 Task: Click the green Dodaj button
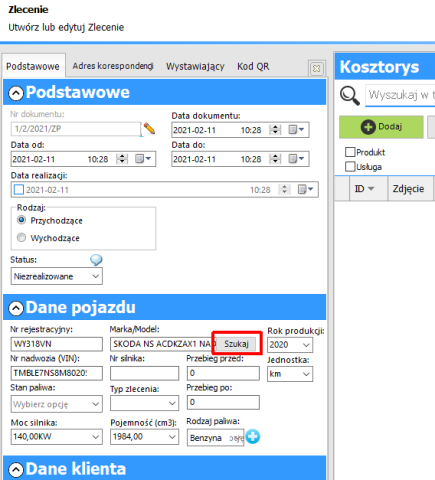point(381,127)
